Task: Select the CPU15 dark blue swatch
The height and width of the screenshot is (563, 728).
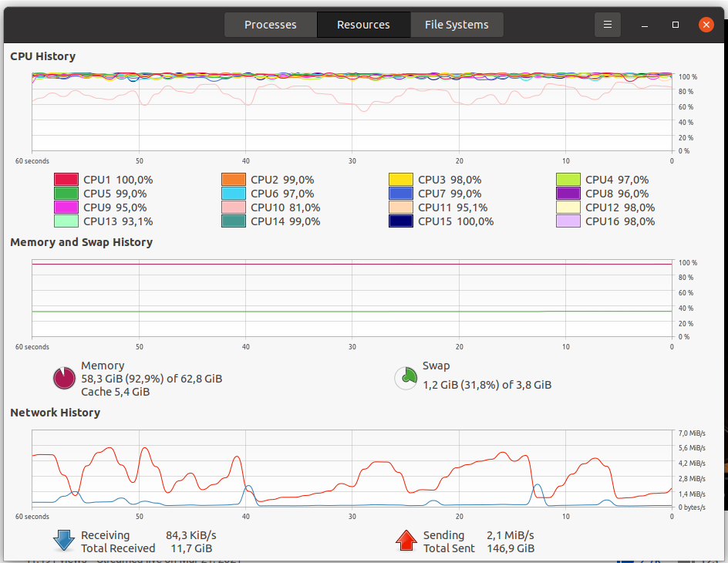Action: point(401,221)
